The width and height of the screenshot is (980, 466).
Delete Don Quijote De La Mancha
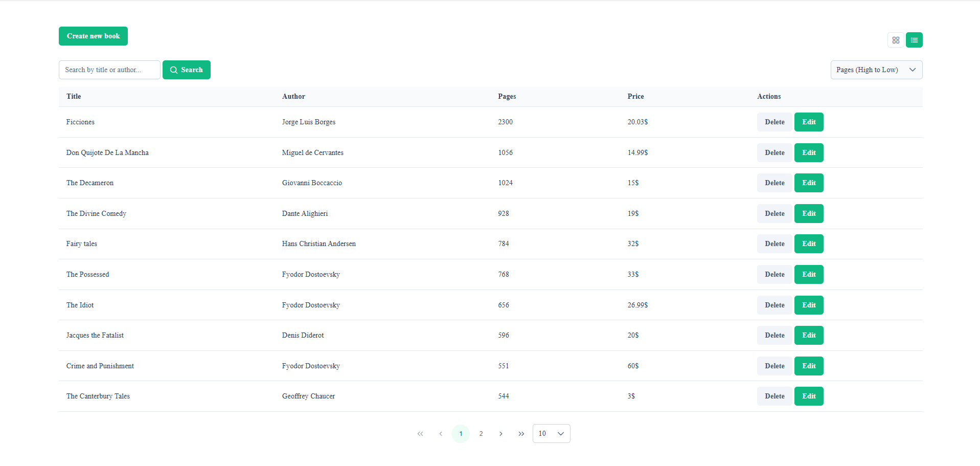774,153
